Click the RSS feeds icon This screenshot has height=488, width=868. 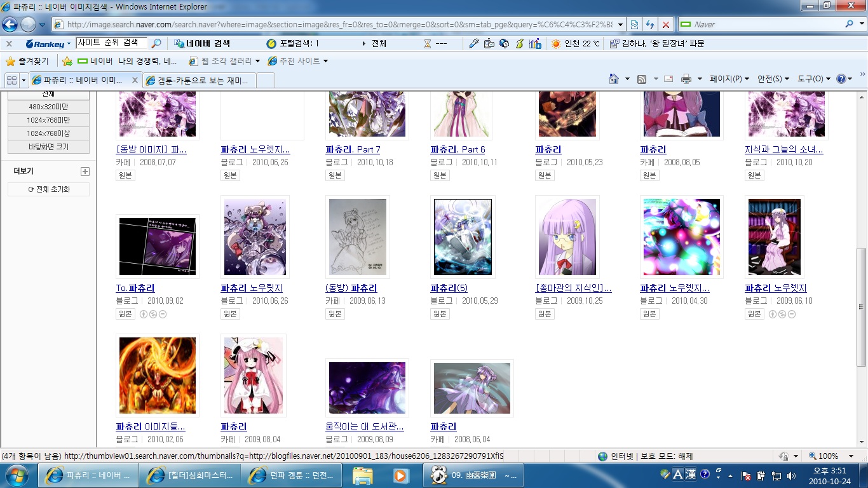(x=642, y=79)
